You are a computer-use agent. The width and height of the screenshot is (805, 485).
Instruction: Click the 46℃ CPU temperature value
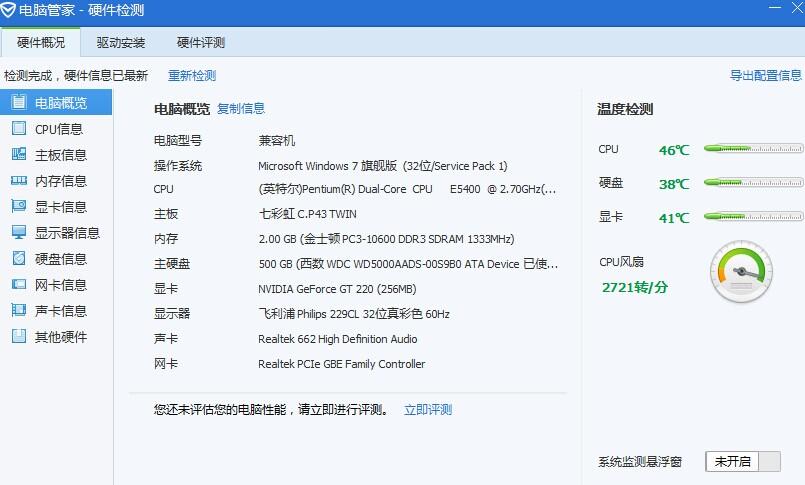click(x=674, y=150)
